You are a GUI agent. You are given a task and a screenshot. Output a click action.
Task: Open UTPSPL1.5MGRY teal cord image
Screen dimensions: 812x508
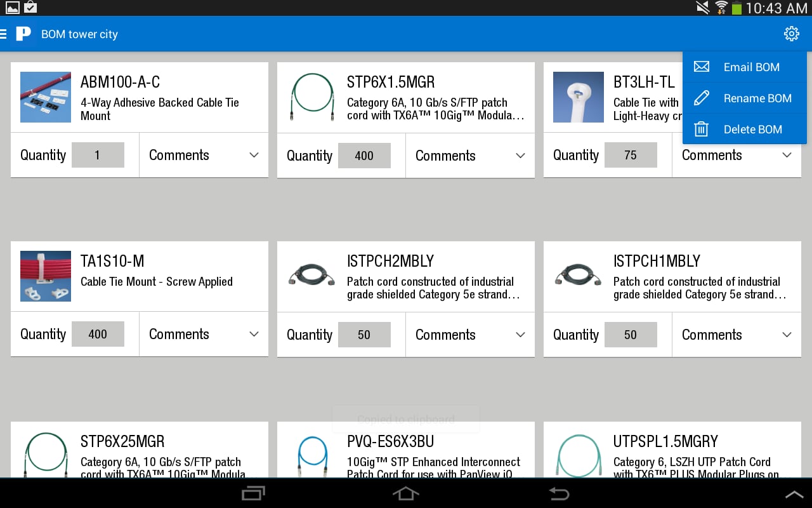point(579,454)
